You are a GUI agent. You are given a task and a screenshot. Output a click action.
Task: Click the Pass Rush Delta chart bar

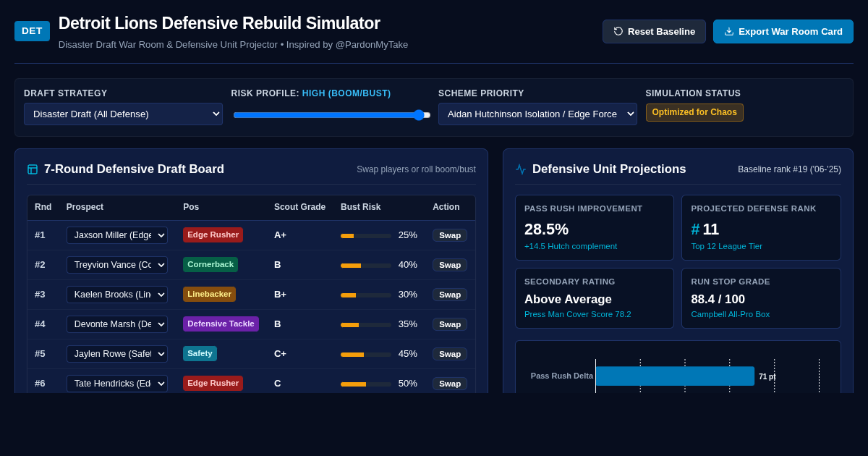click(675, 376)
